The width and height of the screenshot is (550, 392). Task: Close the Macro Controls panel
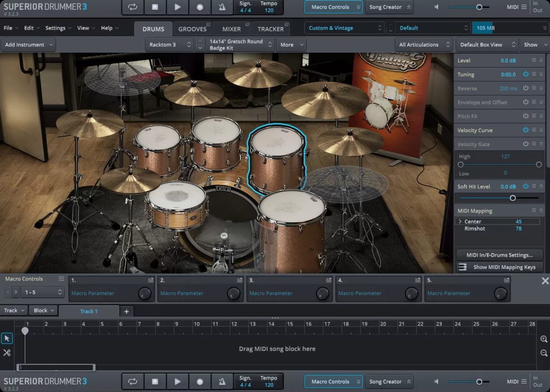coord(545,281)
